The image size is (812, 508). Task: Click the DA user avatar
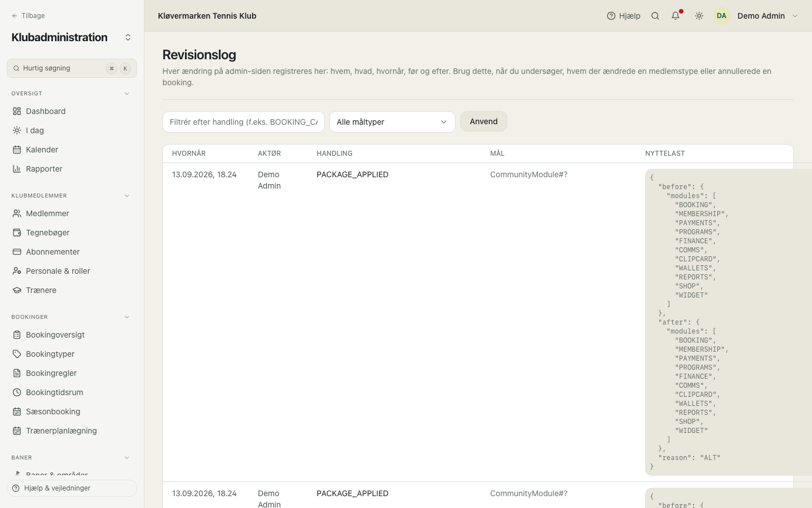(x=722, y=16)
